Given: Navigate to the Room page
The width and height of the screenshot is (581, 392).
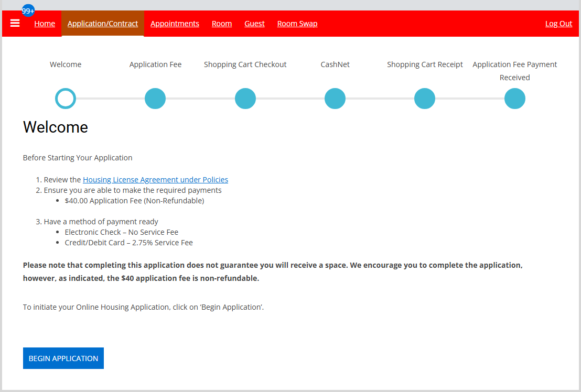Looking at the screenshot, I should click(x=222, y=23).
